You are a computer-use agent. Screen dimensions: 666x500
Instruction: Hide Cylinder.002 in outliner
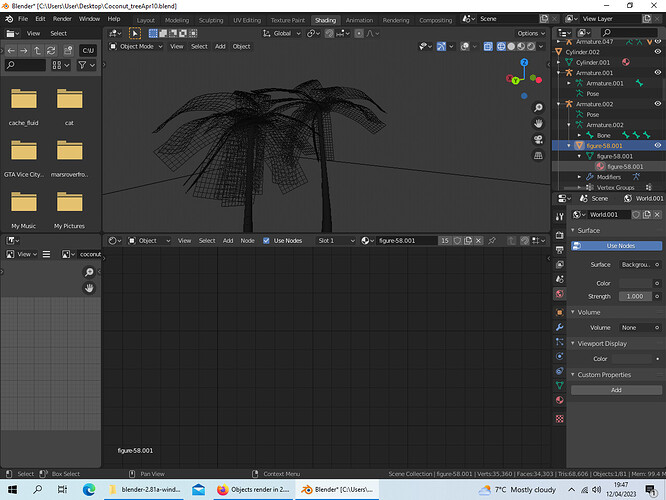coord(658,52)
